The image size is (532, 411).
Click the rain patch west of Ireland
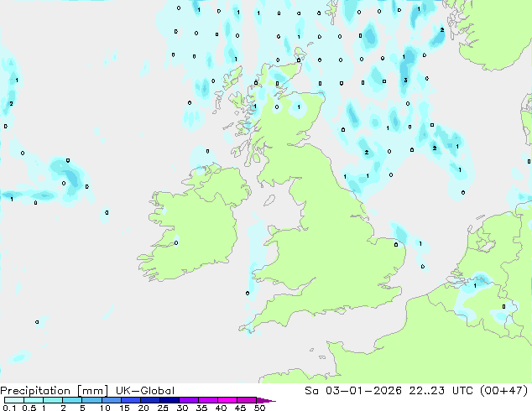click(67, 174)
